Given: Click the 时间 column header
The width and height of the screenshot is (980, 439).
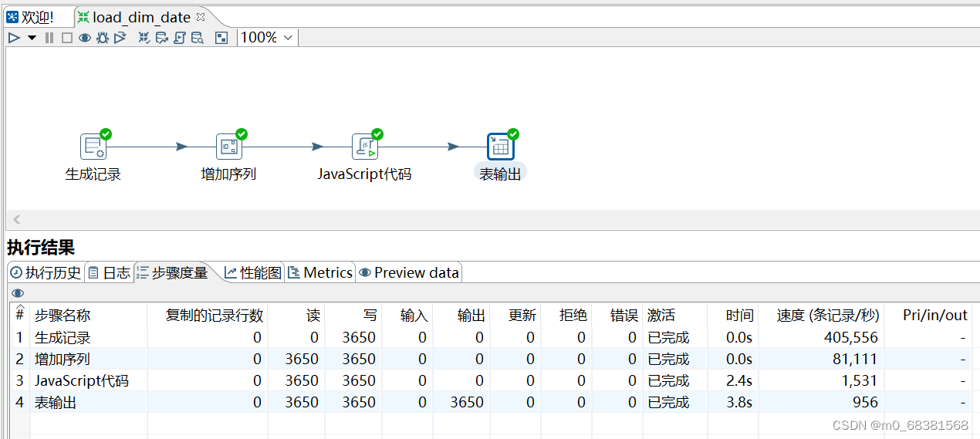Looking at the screenshot, I should (732, 316).
